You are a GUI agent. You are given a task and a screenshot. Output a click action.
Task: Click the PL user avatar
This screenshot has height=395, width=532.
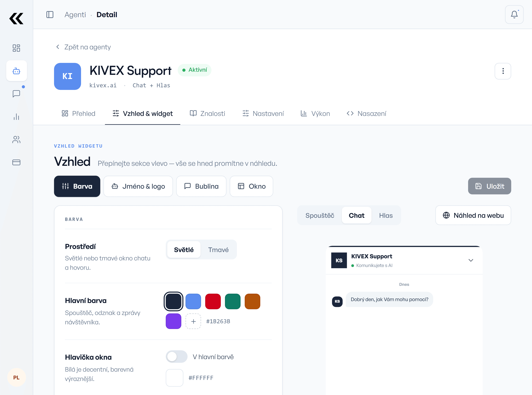click(16, 377)
